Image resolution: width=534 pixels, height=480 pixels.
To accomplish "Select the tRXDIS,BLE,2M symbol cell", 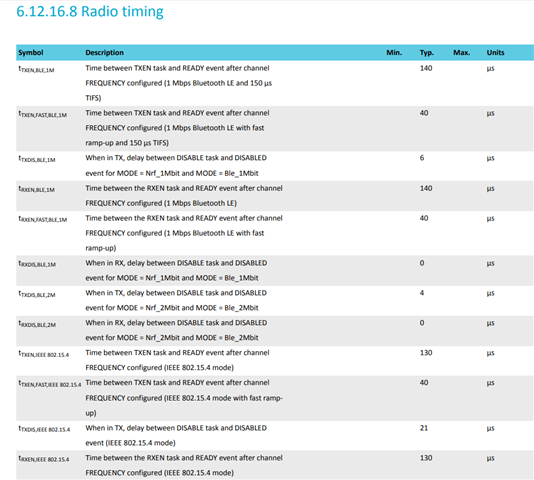I will pos(37,324).
